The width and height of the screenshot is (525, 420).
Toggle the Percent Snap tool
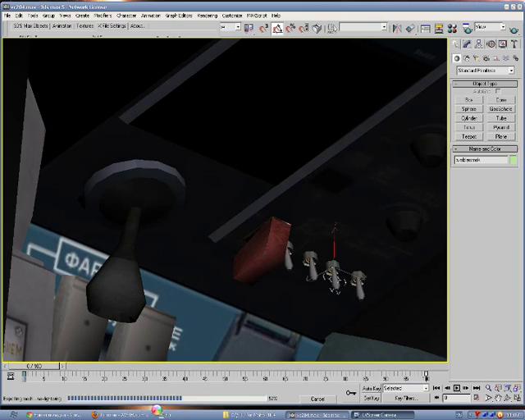tap(290, 29)
